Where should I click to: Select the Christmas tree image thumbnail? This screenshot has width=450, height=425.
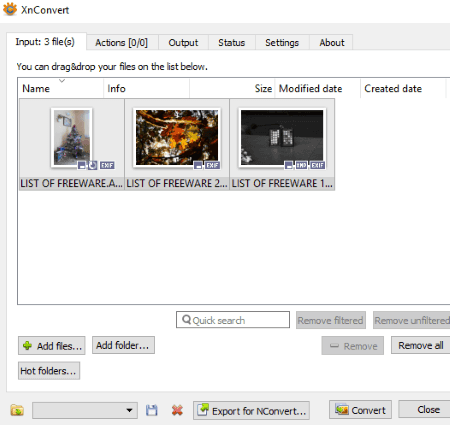click(72, 137)
